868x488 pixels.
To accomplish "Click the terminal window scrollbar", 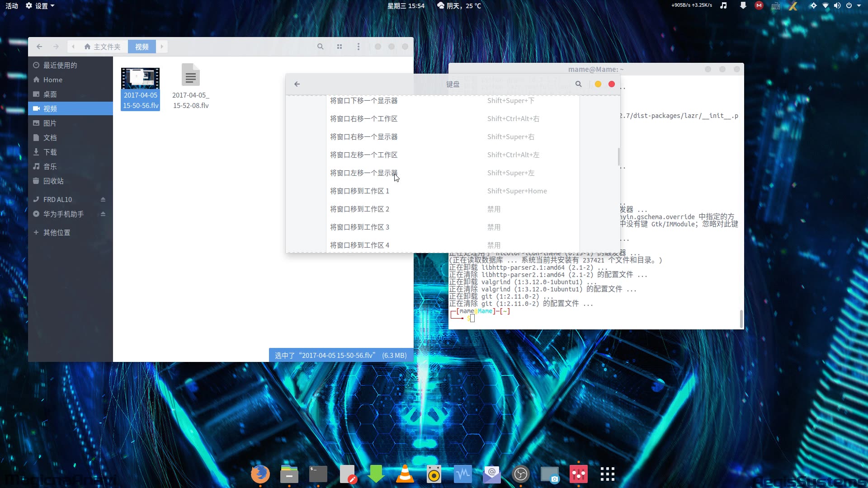I will point(741,319).
